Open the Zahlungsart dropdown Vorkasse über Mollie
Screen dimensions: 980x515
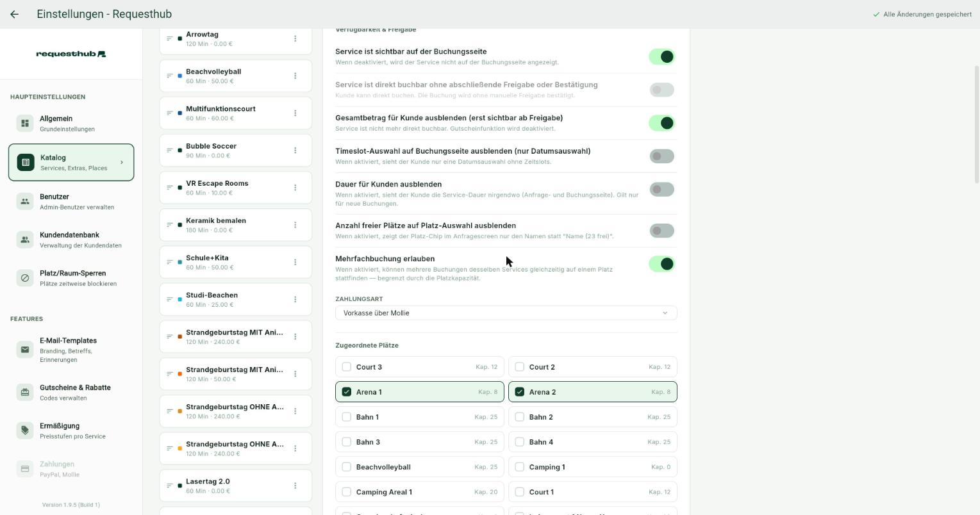point(506,313)
